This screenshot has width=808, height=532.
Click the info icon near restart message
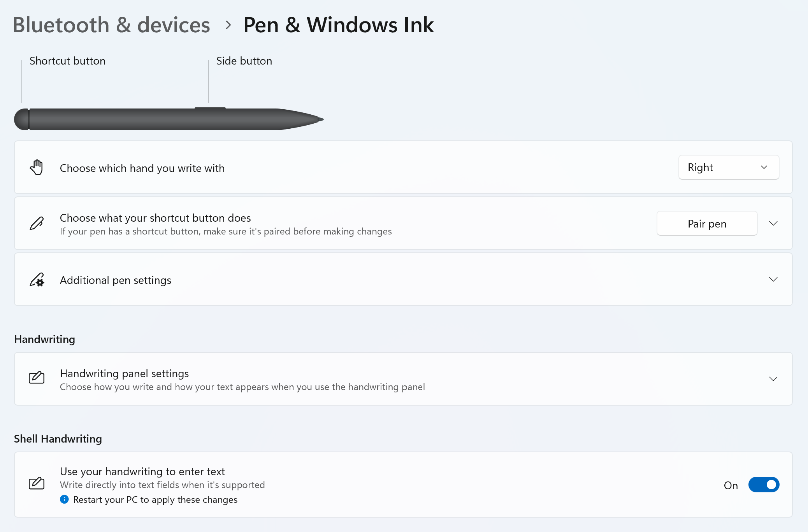point(64,499)
